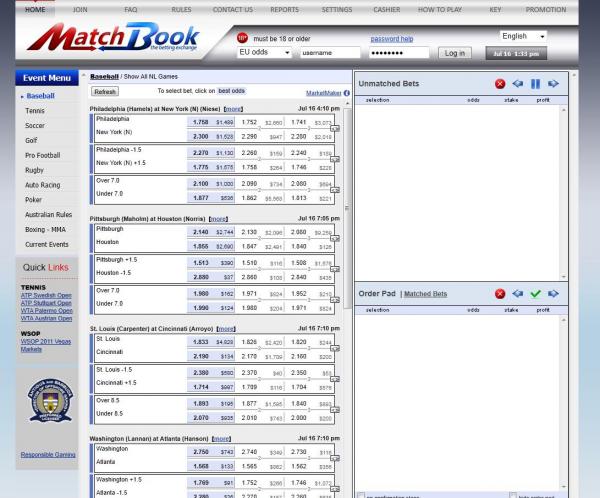Click the Log in button
Screen dimensions: 600x498
click(455, 53)
